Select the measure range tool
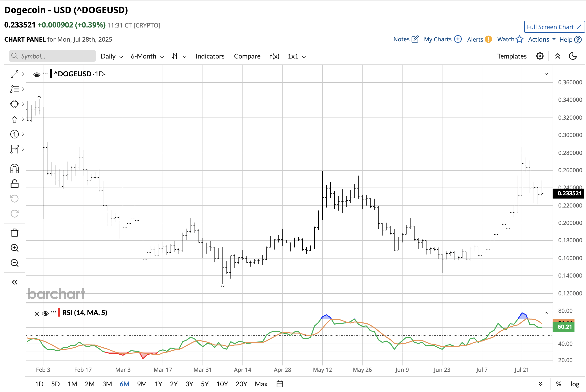 pos(15,149)
